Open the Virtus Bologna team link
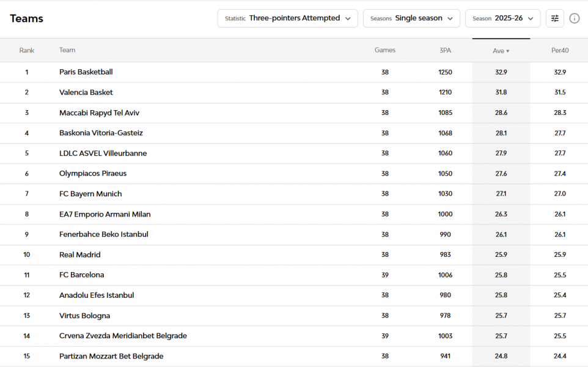 point(85,316)
